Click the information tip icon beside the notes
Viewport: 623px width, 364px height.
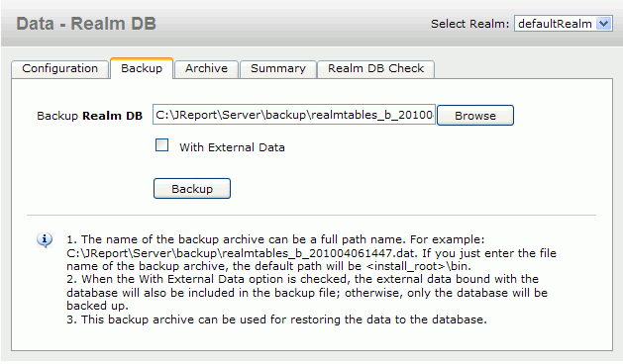45,240
